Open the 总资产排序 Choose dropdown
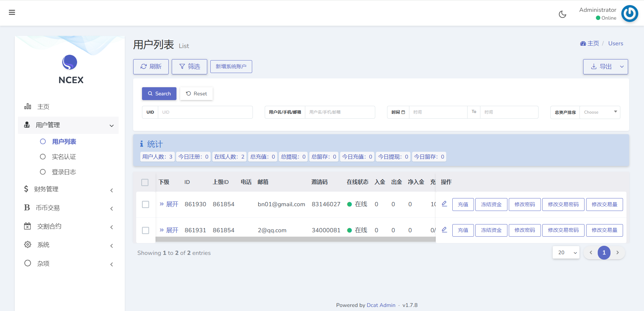Screen dimensions: 644x311 coord(600,112)
